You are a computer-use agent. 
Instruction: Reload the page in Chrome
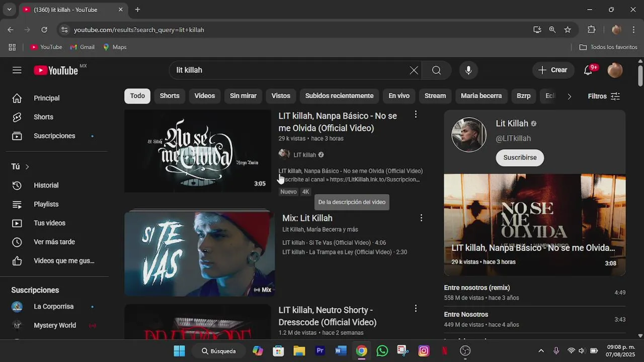(44, 30)
